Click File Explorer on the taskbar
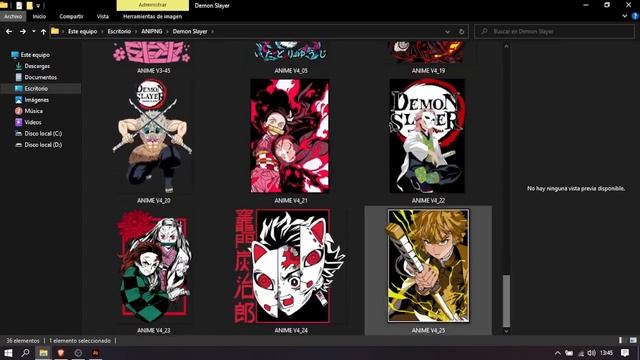The width and height of the screenshot is (640, 360). click(43, 353)
